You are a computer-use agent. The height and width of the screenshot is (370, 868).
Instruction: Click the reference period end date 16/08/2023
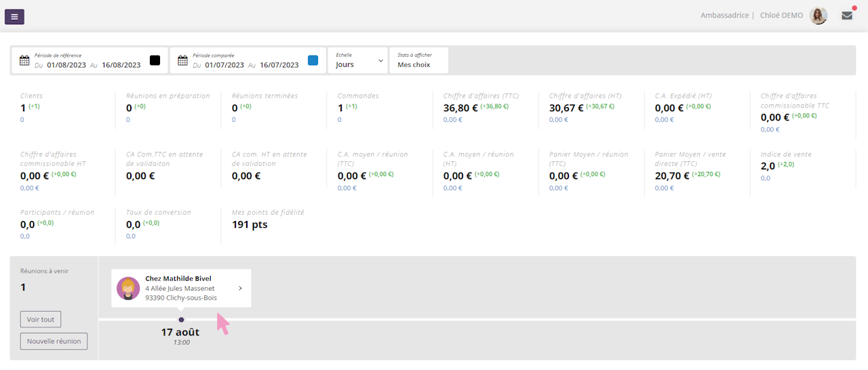[x=121, y=65]
